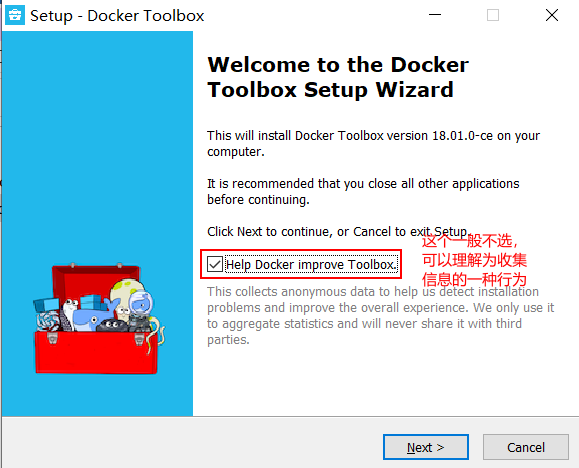Viewport: 579px width, 468px height.
Task: Click the red Chinese annotation text
Action: coord(474,260)
